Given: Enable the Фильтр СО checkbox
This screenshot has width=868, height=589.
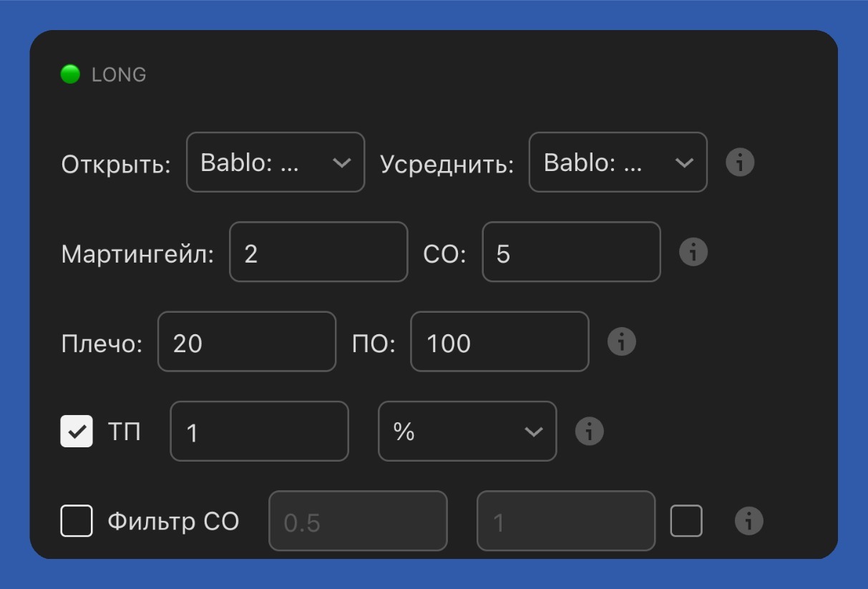Looking at the screenshot, I should point(77,521).
